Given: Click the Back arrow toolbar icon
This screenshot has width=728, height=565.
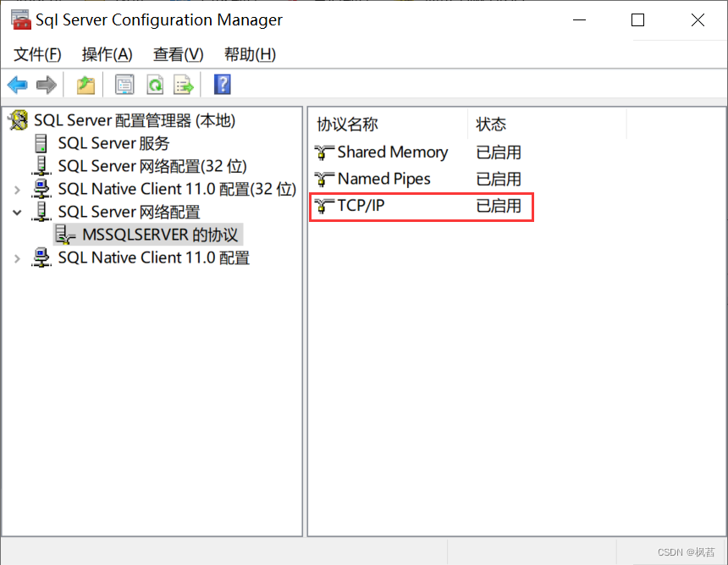Looking at the screenshot, I should [x=18, y=85].
